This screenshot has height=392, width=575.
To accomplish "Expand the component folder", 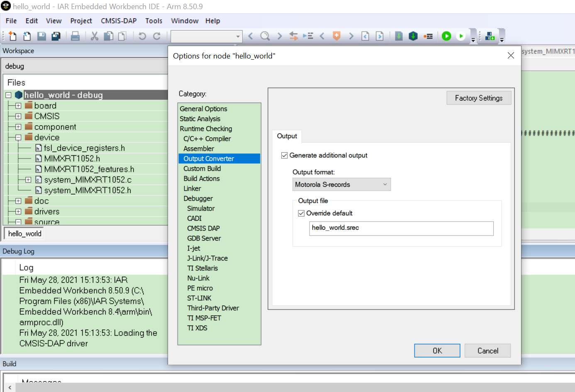I will (x=18, y=127).
